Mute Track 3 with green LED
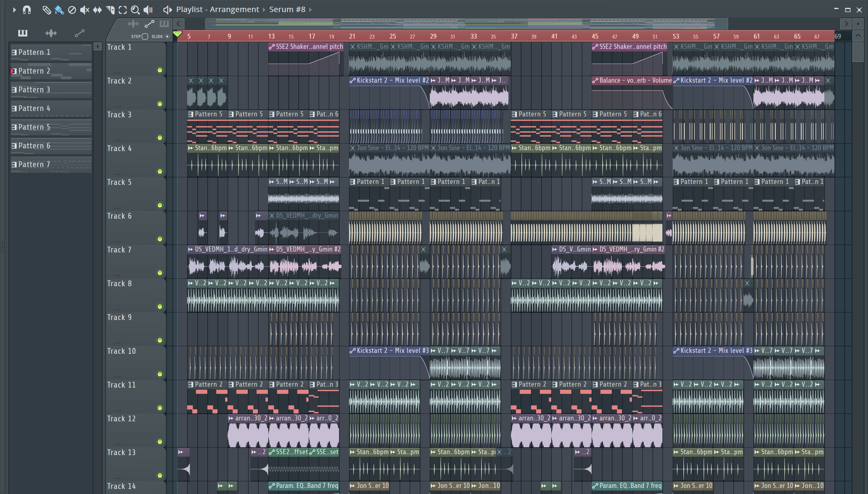 coord(160,138)
